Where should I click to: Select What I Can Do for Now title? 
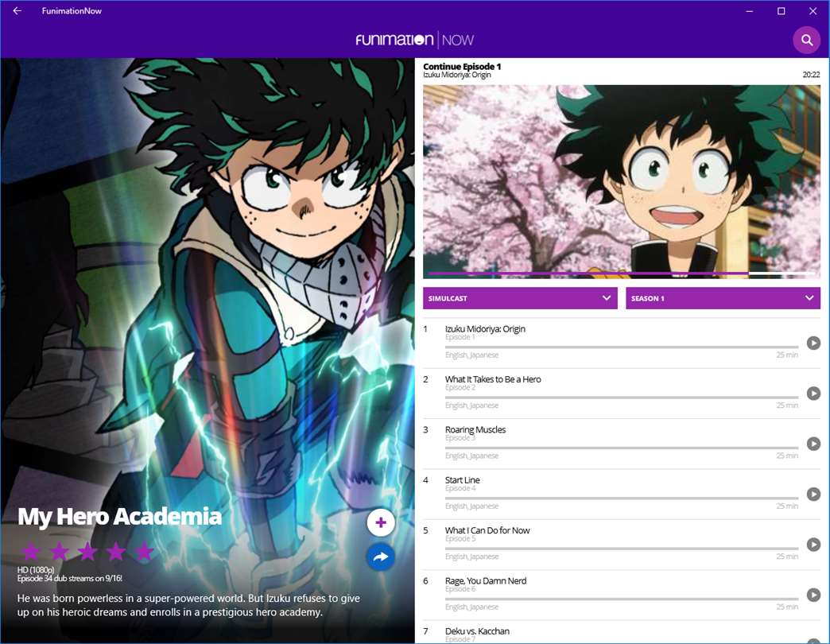point(487,530)
